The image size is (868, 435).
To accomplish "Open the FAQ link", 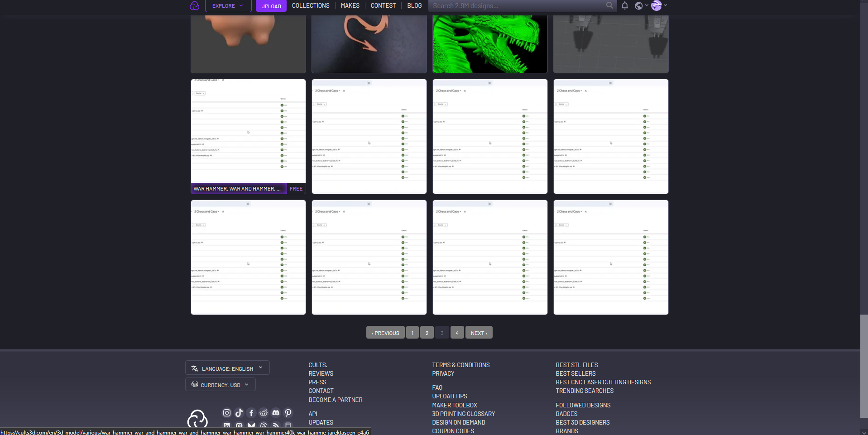I will pyautogui.click(x=437, y=387).
